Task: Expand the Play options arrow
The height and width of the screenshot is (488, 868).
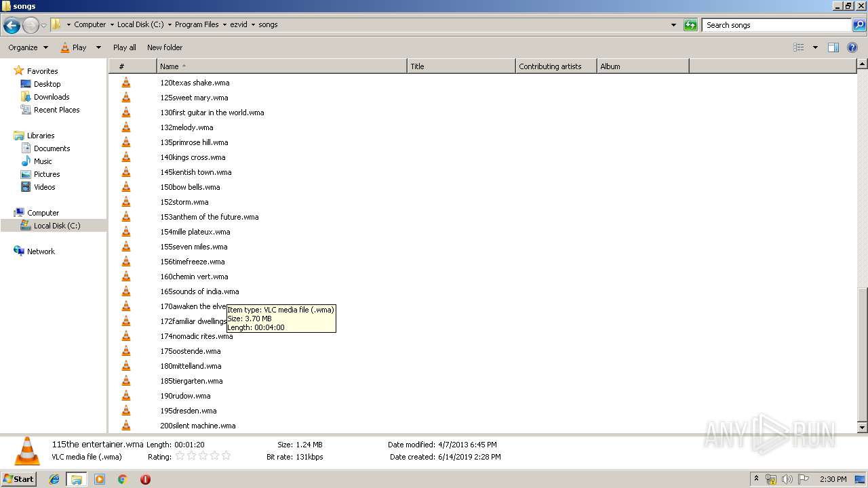Action: (98, 47)
